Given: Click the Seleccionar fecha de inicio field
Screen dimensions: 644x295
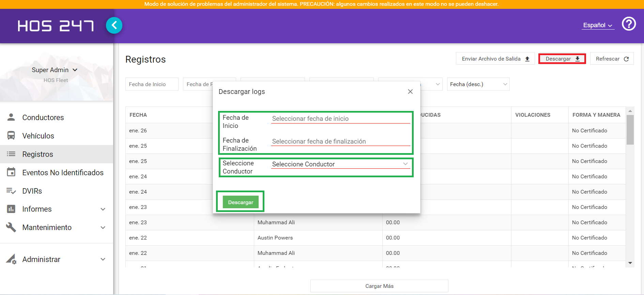Looking at the screenshot, I should [340, 118].
